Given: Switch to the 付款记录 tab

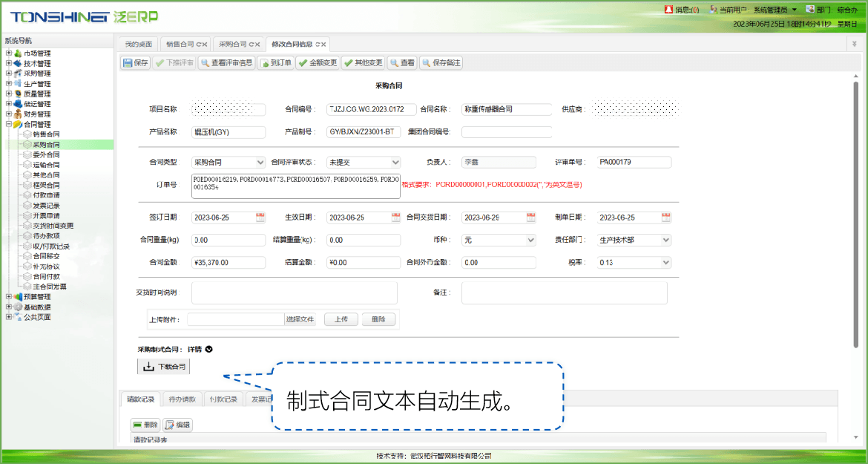Looking at the screenshot, I should point(223,399).
